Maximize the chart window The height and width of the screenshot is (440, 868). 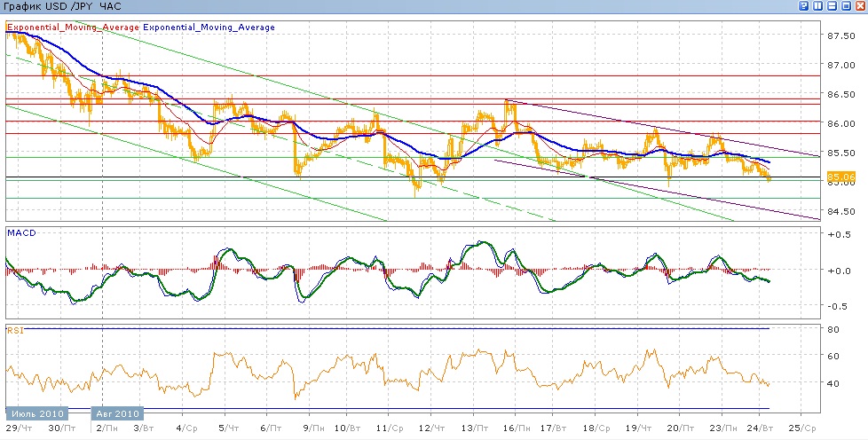(845, 6)
